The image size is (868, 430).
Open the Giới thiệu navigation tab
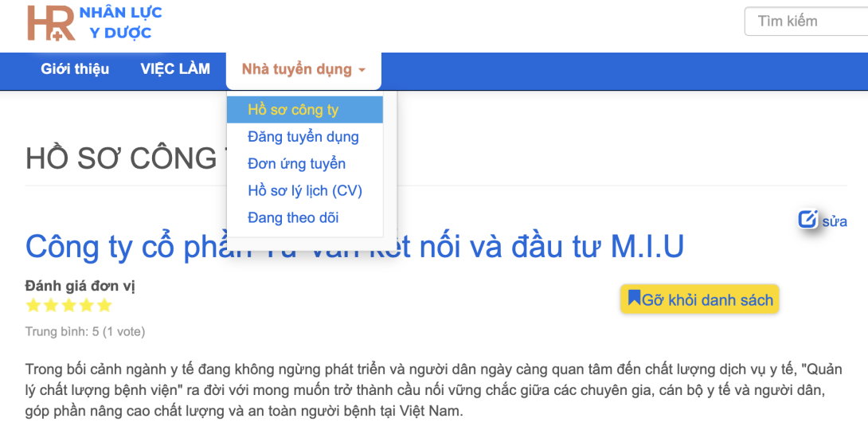(x=75, y=69)
